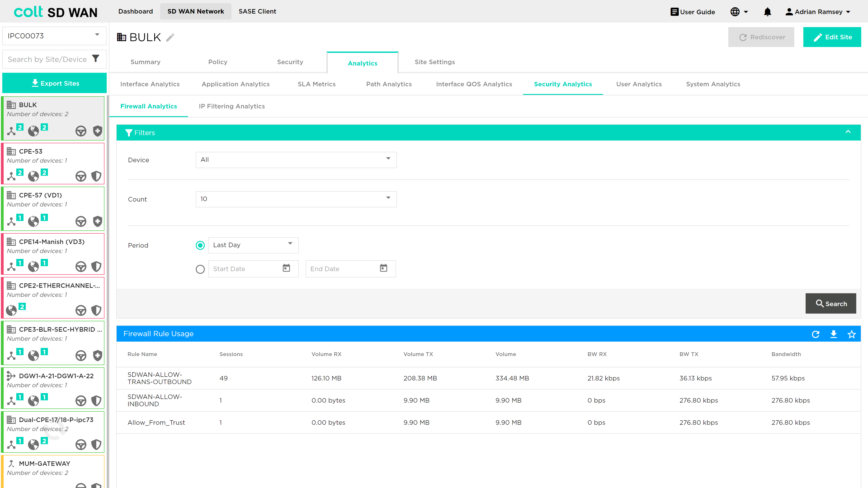Switch to IP Filtering Analytics tab
The width and height of the screenshot is (868, 488).
pyautogui.click(x=232, y=106)
